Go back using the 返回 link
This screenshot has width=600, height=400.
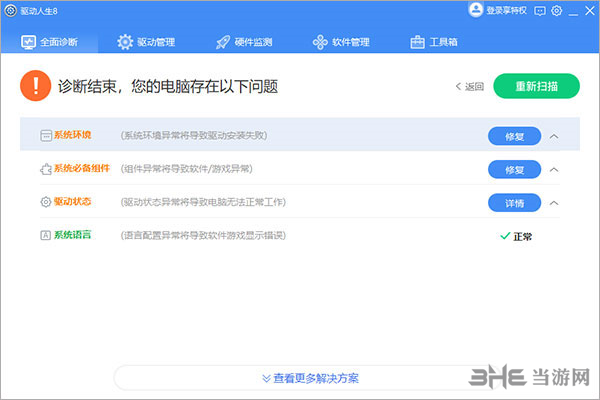click(470, 87)
